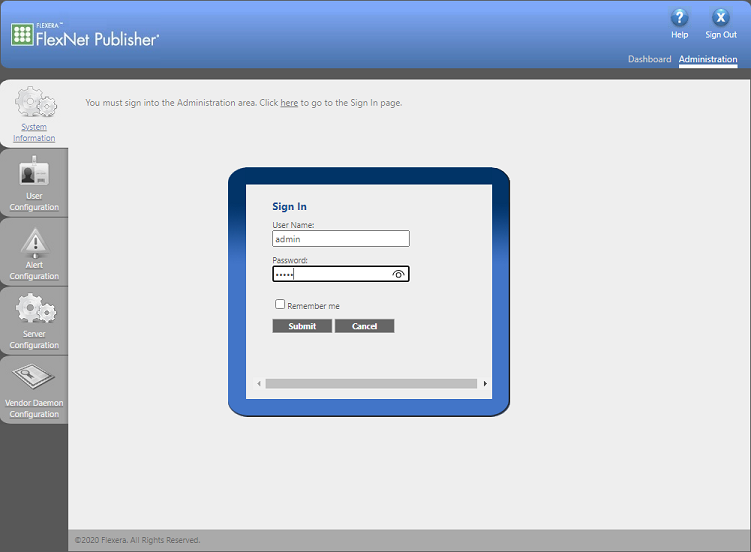Focus the Password field
The image size is (751, 552).
point(341,274)
